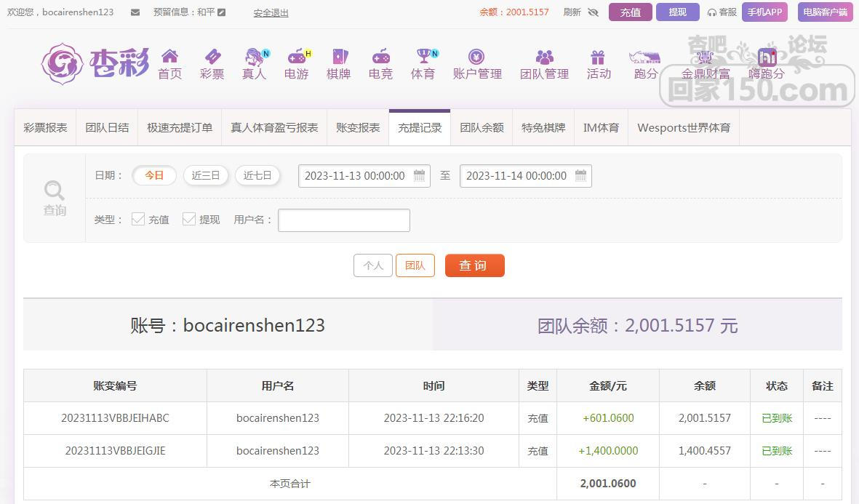Screen dimensions: 859x504
Task: Open the end date calendar picker
Action: pyautogui.click(x=580, y=175)
